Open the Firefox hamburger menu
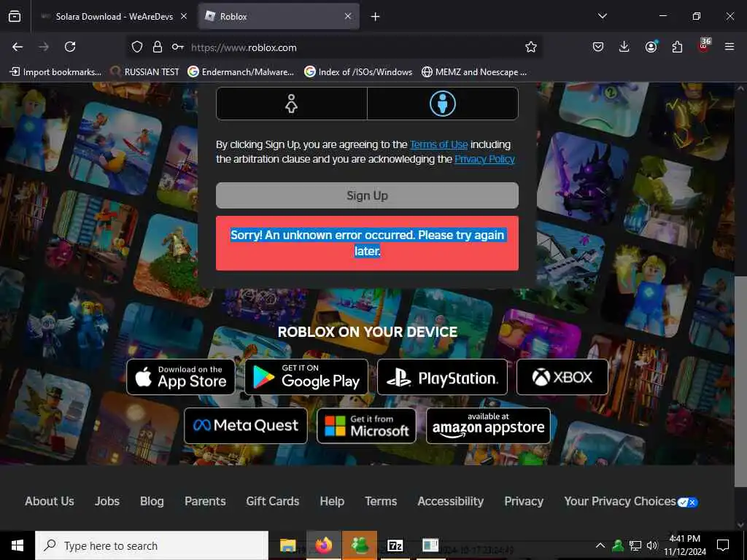 (x=729, y=47)
